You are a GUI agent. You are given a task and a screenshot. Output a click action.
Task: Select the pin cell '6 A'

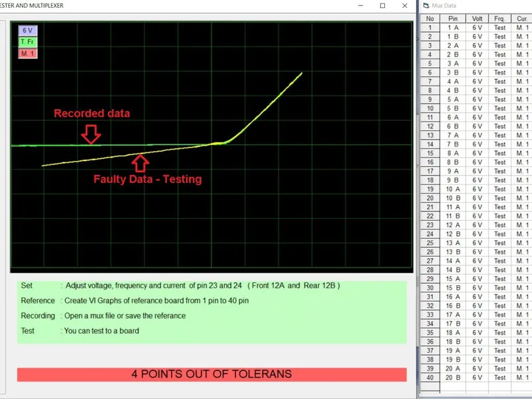tap(453, 118)
